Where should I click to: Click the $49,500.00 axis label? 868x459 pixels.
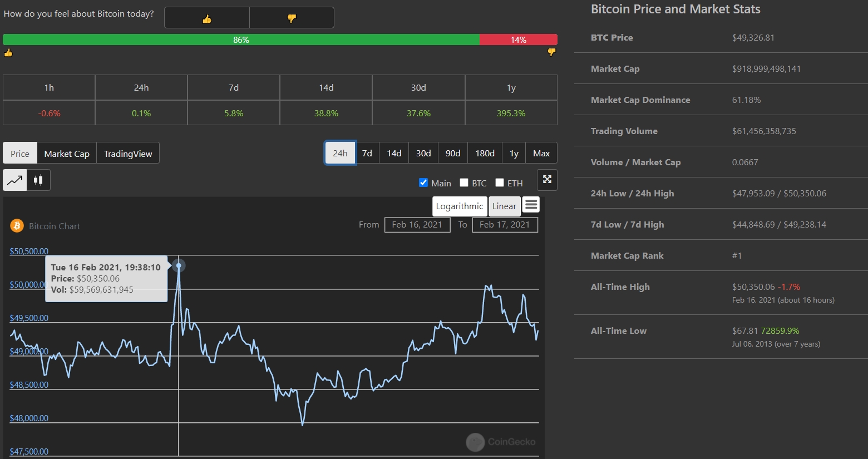(29, 318)
